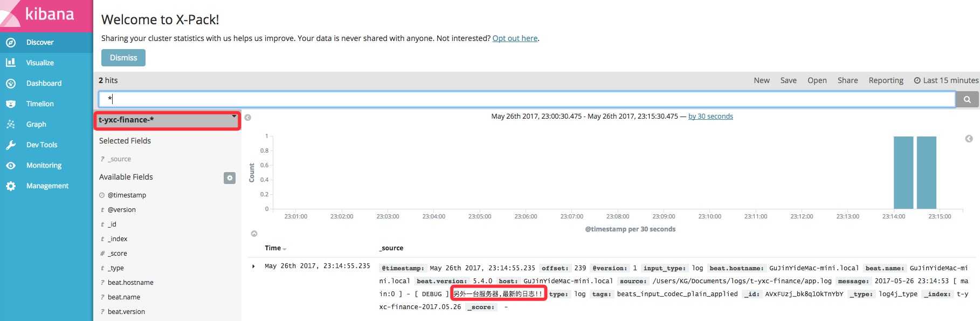Open Monitoring via eye icon

11,165
